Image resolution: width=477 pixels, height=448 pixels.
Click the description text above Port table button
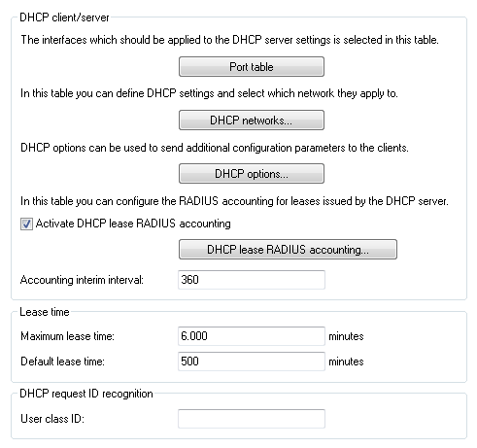click(x=229, y=40)
